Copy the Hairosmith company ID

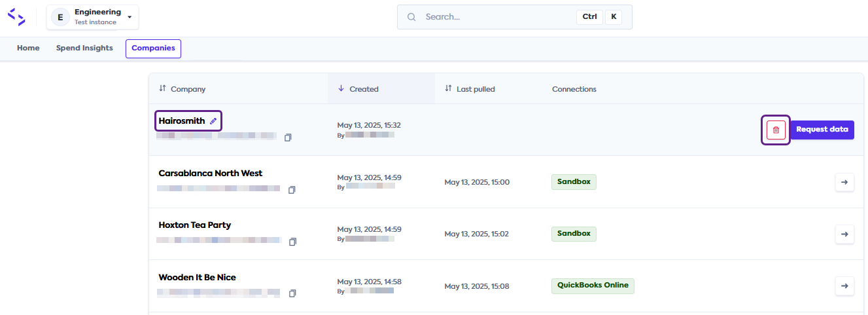[x=288, y=138]
